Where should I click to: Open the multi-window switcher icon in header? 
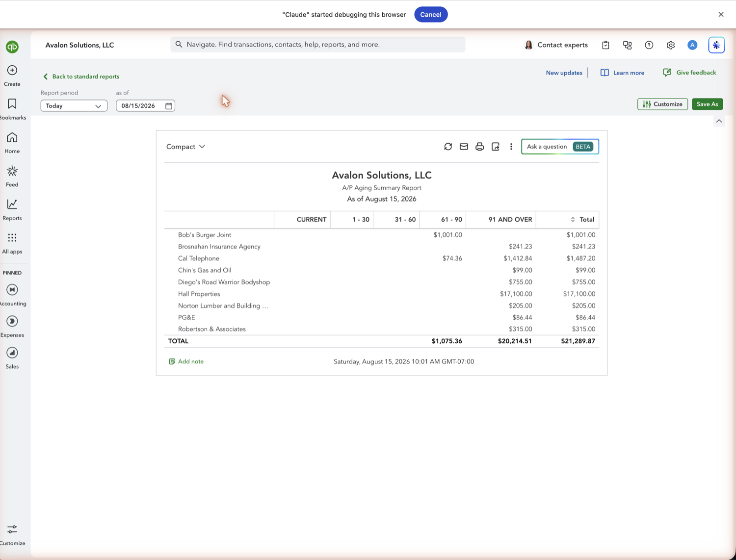tap(627, 45)
